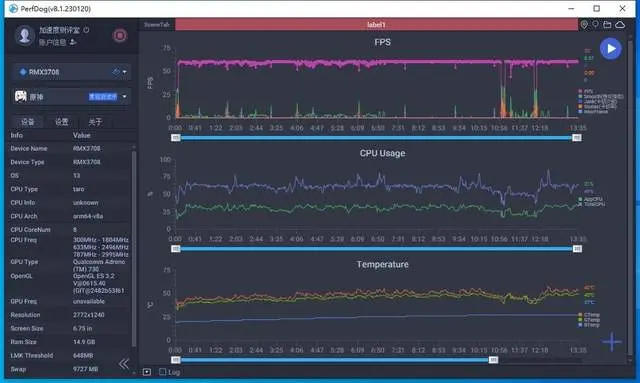The image size is (640, 383).
Task: Toggle the AppCPU series in CPU legend
Action: (590, 199)
